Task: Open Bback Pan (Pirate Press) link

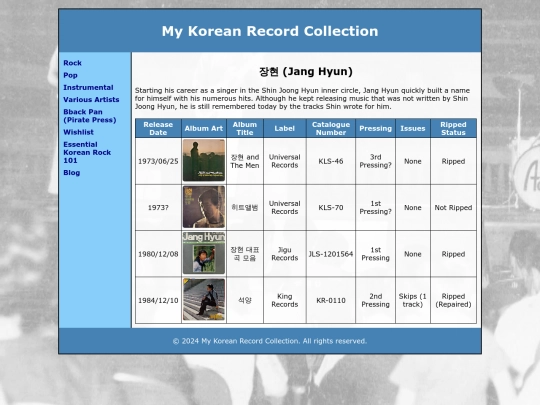Action: pyautogui.click(x=90, y=116)
